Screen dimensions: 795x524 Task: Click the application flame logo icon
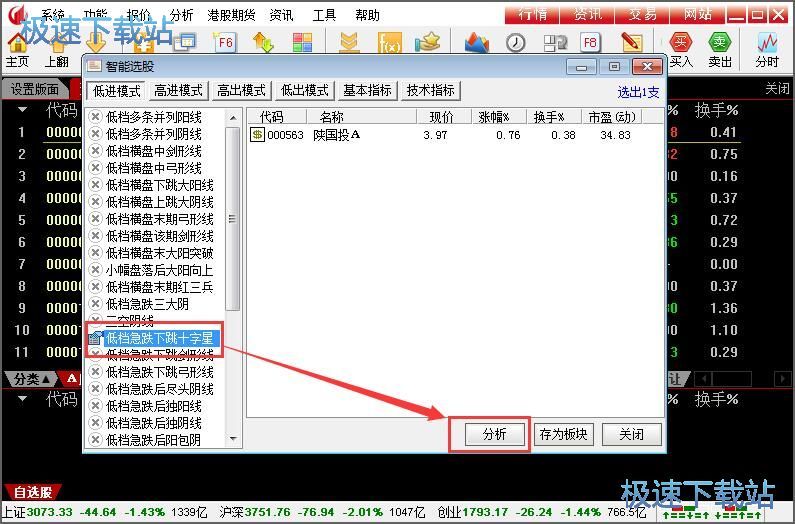pos(18,14)
